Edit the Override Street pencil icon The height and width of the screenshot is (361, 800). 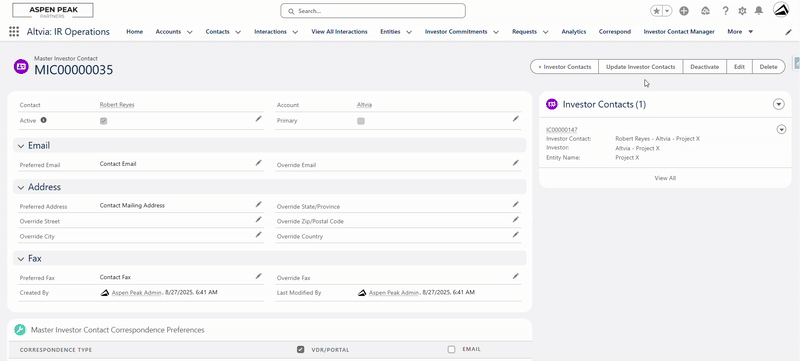click(259, 219)
